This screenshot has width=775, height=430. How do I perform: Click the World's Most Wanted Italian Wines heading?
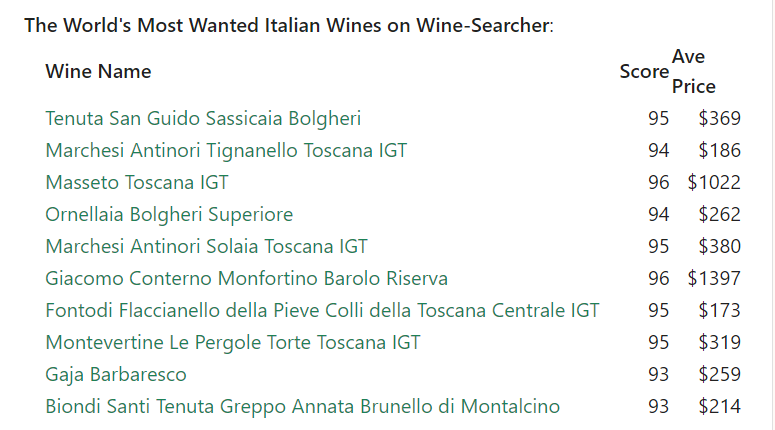point(289,25)
